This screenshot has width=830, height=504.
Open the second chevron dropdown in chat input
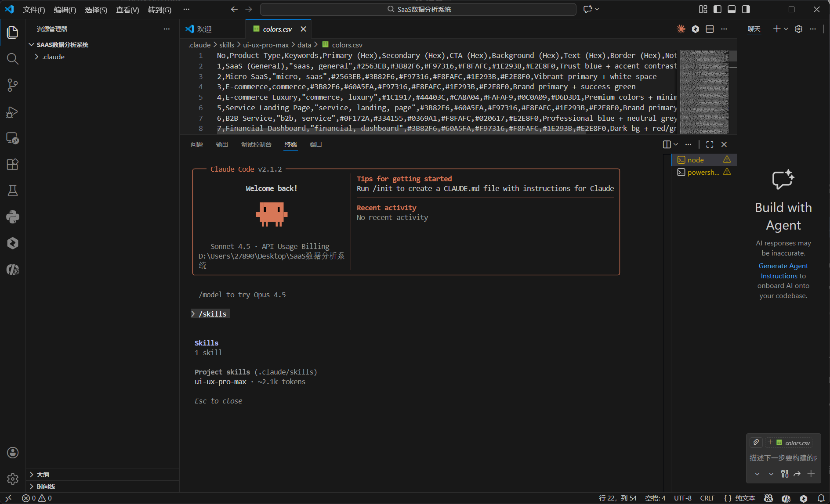(771, 474)
